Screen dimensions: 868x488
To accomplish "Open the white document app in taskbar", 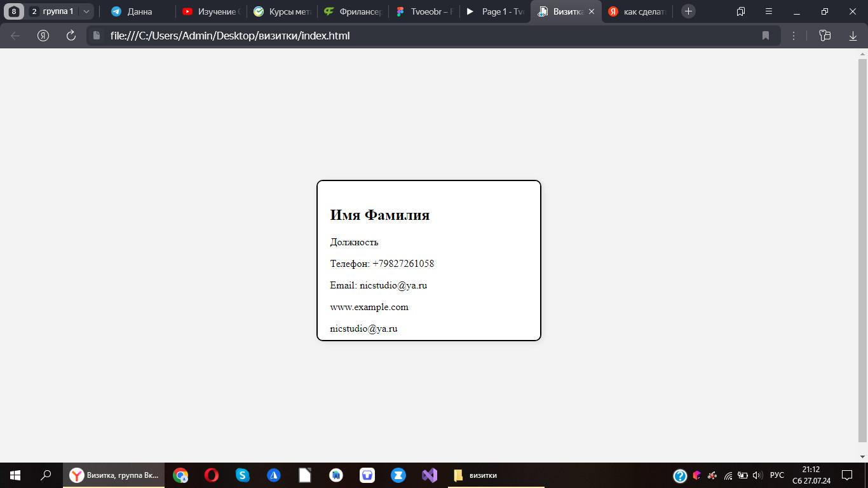I will point(305,475).
